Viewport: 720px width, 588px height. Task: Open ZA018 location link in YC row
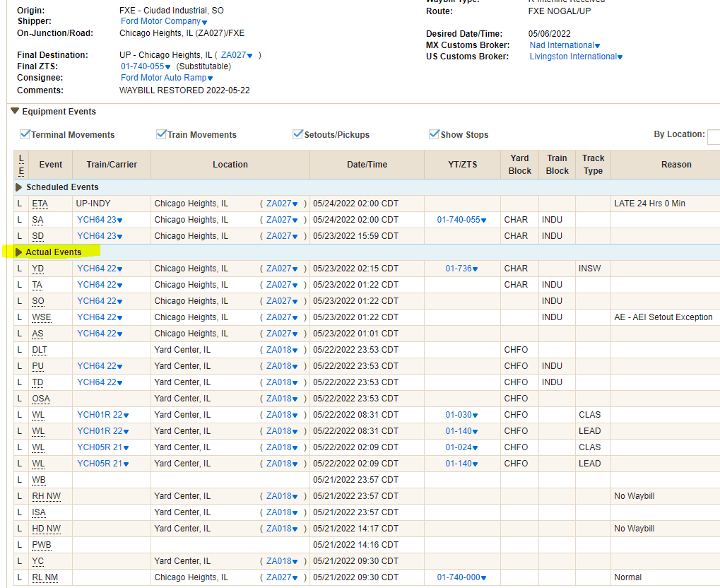pyautogui.click(x=282, y=561)
